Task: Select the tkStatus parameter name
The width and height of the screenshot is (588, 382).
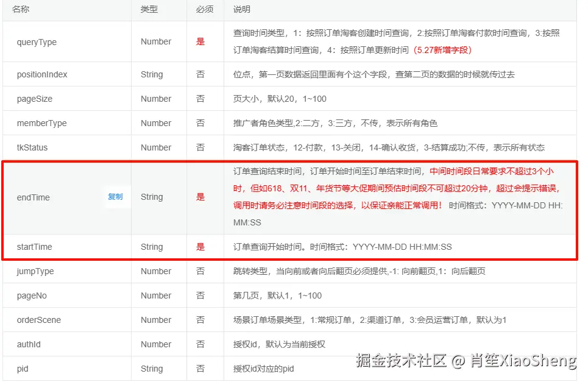Action: 32,147
